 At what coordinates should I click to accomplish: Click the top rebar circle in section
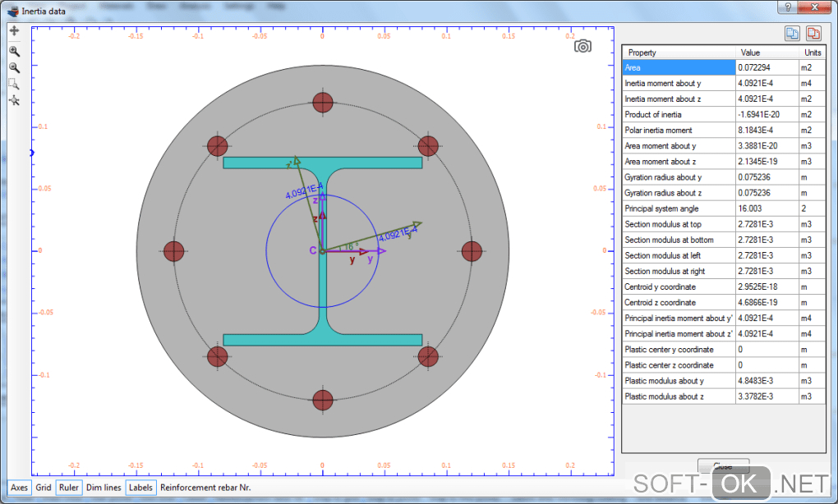[323, 102]
